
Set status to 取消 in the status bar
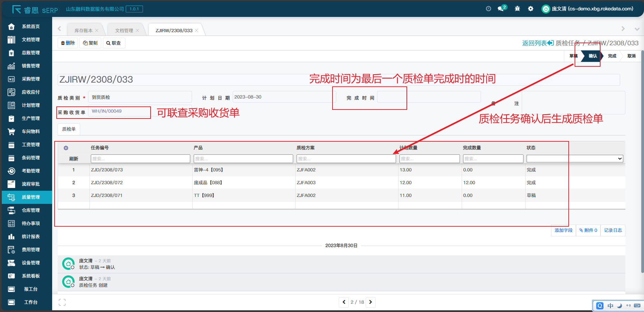(x=631, y=56)
